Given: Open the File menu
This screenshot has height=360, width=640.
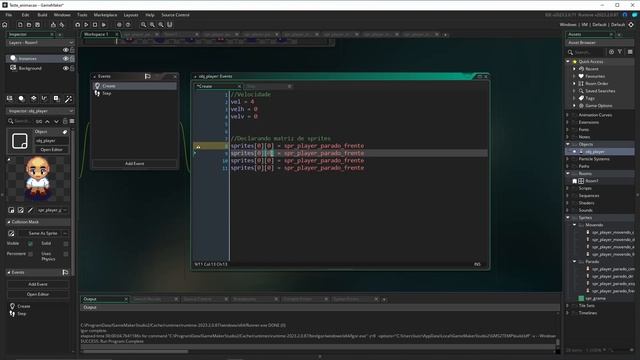Looking at the screenshot, I should [9, 15].
